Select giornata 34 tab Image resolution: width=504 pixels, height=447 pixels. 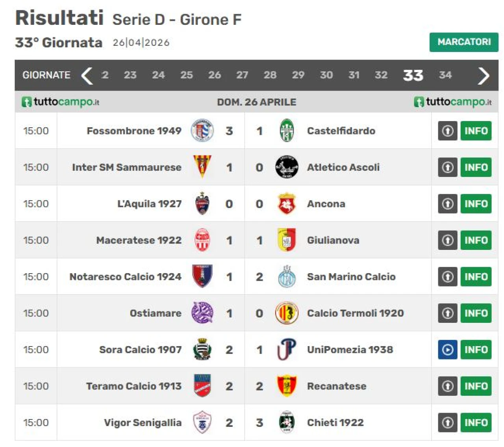click(x=445, y=75)
